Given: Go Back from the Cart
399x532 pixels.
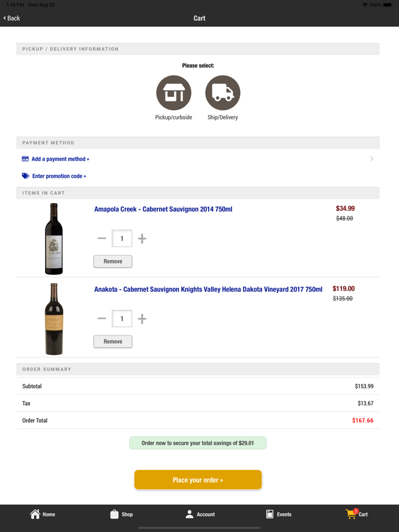Looking at the screenshot, I should click(12, 18).
